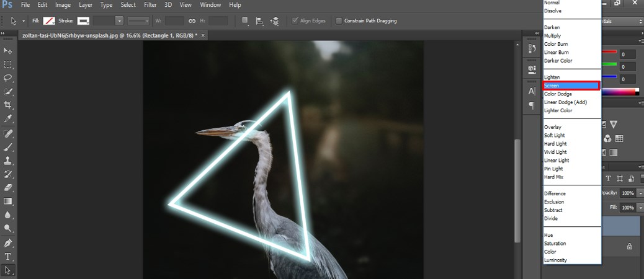Viewport: 644px width, 279px height.
Task: Open the Image menu
Action: pos(63,5)
